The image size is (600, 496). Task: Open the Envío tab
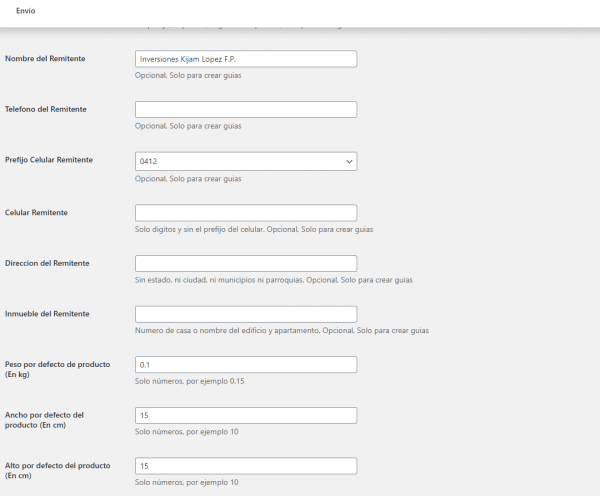[x=26, y=11]
